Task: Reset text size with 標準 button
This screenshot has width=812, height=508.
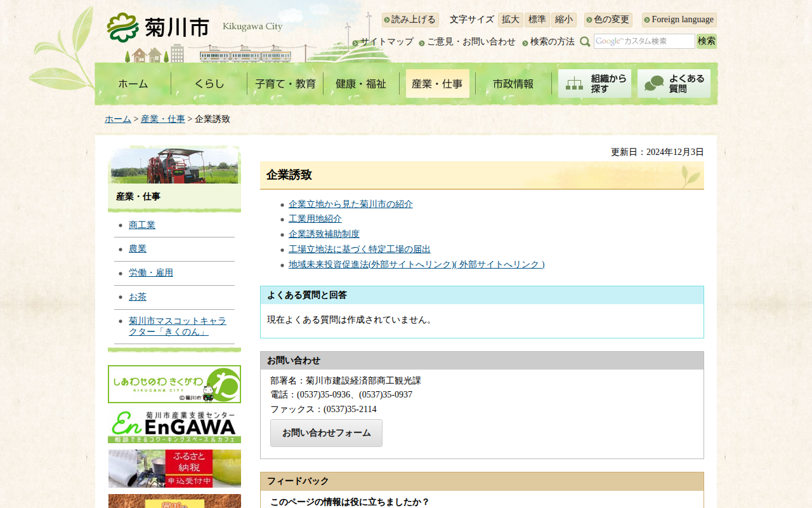Action: [x=537, y=20]
